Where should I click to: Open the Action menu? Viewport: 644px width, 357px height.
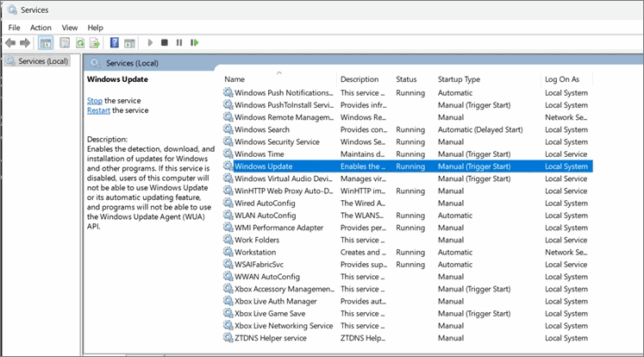pos(41,28)
